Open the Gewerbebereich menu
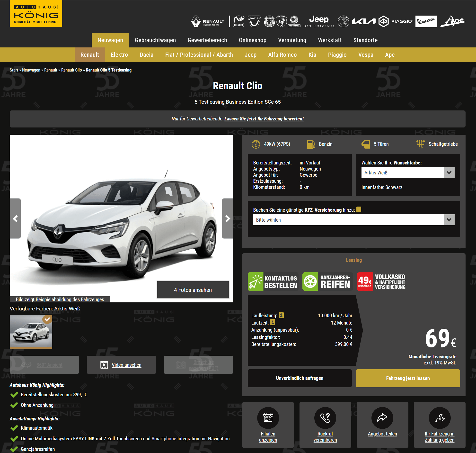The width and height of the screenshot is (476, 453). (207, 40)
